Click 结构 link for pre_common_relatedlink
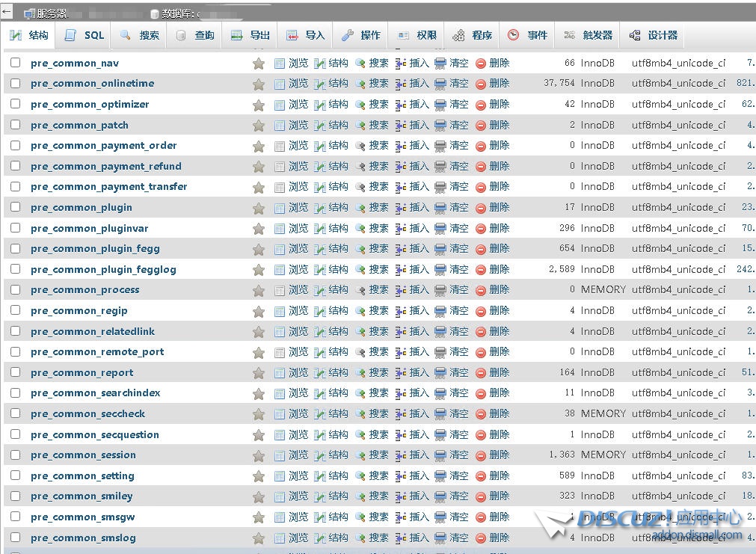The width and height of the screenshot is (756, 554). 338,331
